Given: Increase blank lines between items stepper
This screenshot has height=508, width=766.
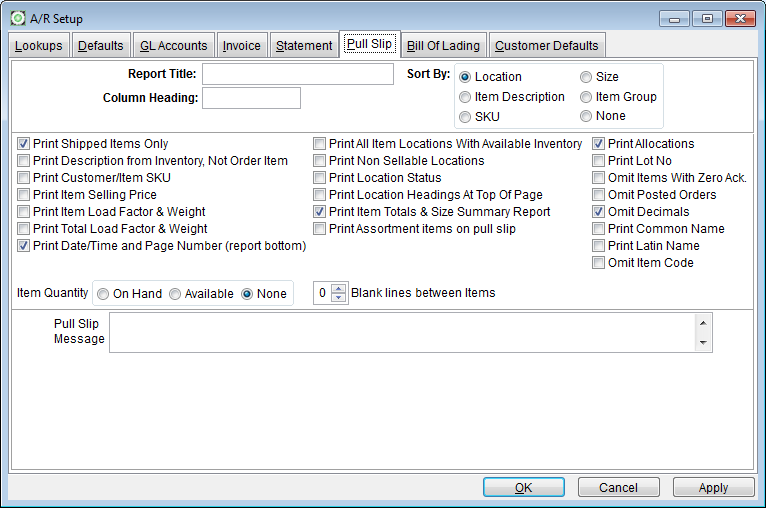Looking at the screenshot, I should click(338, 289).
